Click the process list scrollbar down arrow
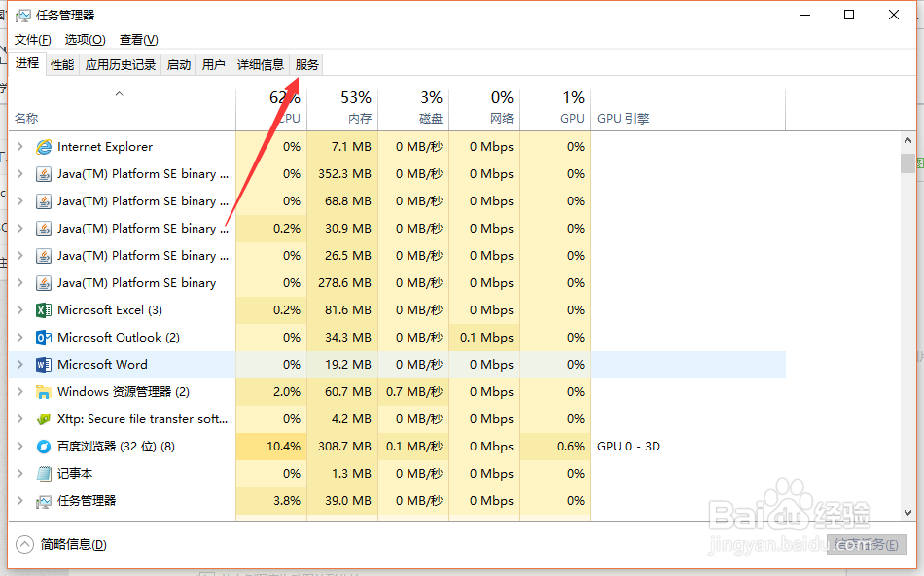The image size is (924, 576). tap(907, 513)
